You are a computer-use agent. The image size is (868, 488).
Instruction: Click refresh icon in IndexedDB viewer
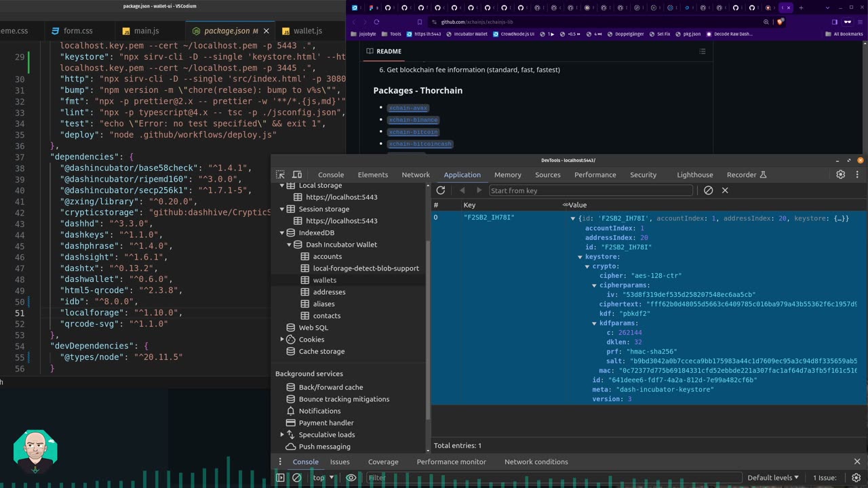[441, 190]
